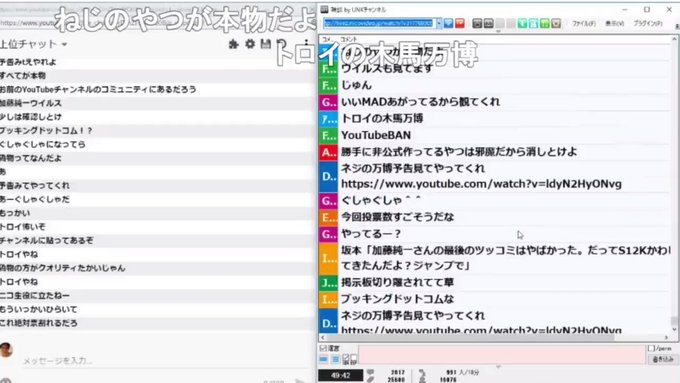Toggle the /perm checkbox
Viewport: 680px width, 383px height.
[x=651, y=348]
